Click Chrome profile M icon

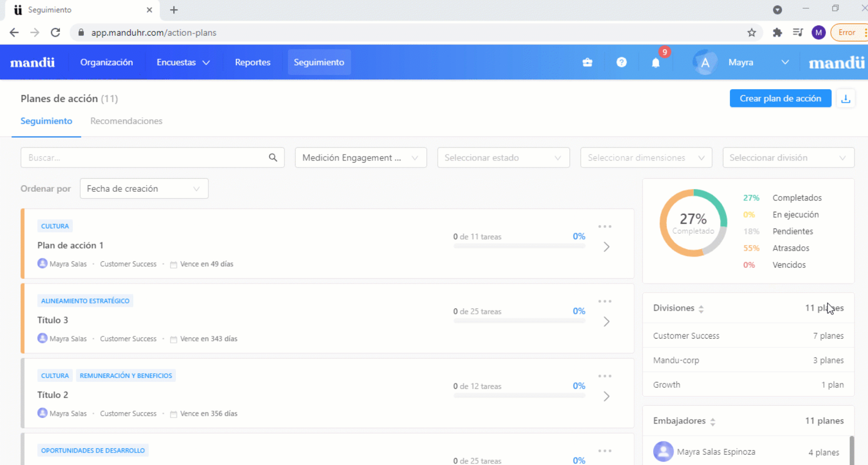click(x=818, y=32)
